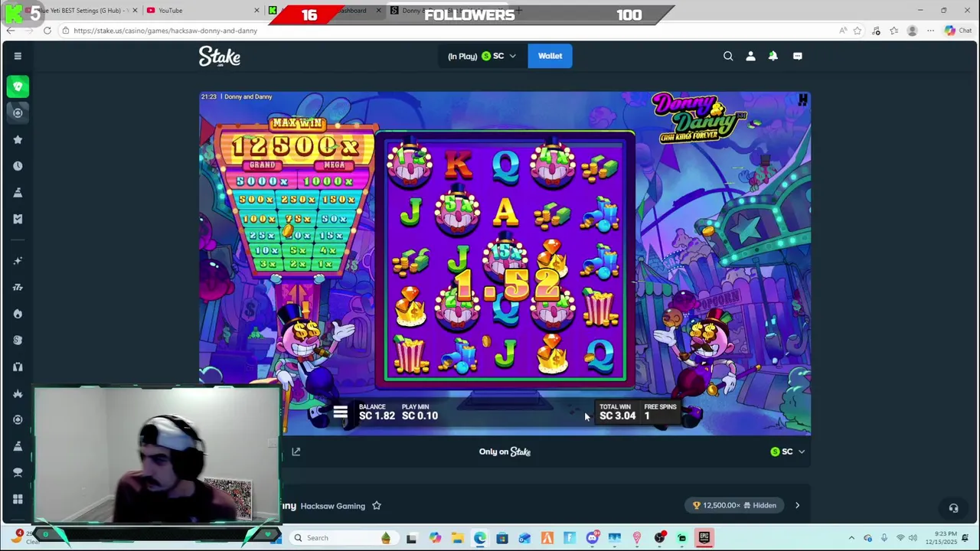Go back with the browser back arrow
Screen dimensions: 980x551
pos(11,31)
